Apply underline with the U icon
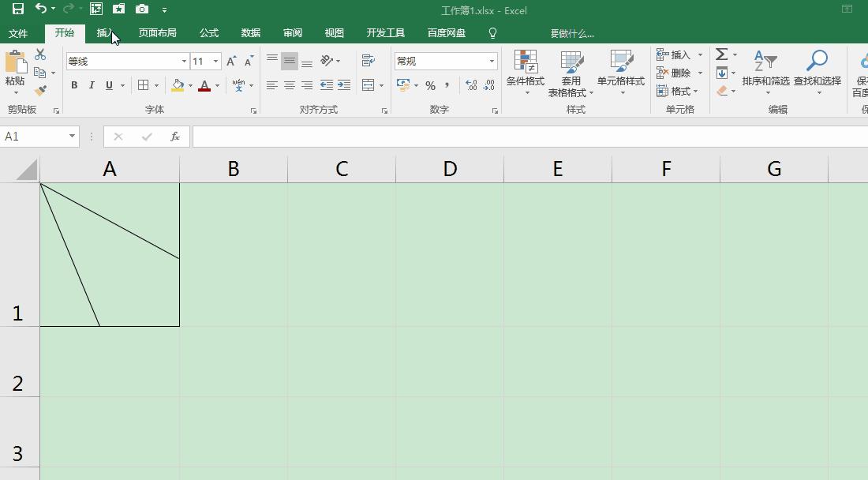The width and height of the screenshot is (868, 480). tap(109, 84)
